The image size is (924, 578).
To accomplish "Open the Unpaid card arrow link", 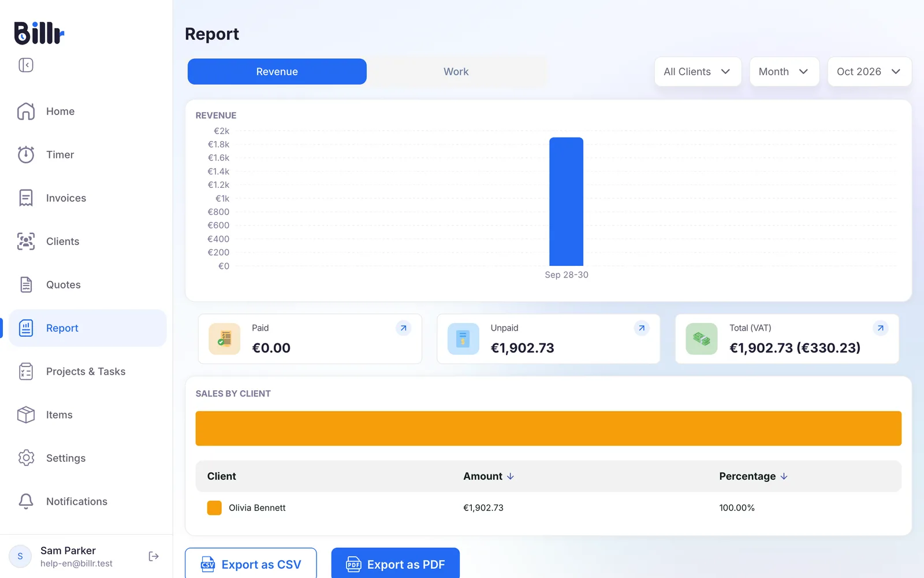I will coord(642,328).
